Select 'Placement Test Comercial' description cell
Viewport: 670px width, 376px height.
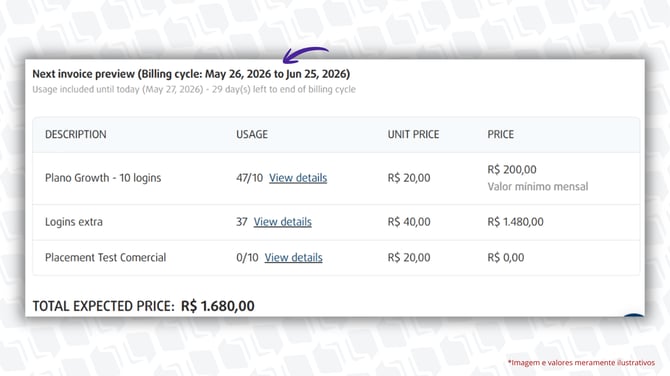[106, 257]
